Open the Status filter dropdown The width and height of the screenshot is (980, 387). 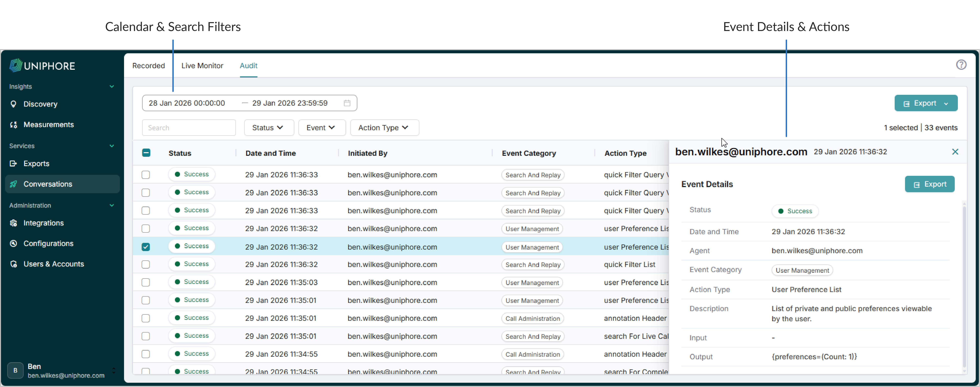click(269, 128)
